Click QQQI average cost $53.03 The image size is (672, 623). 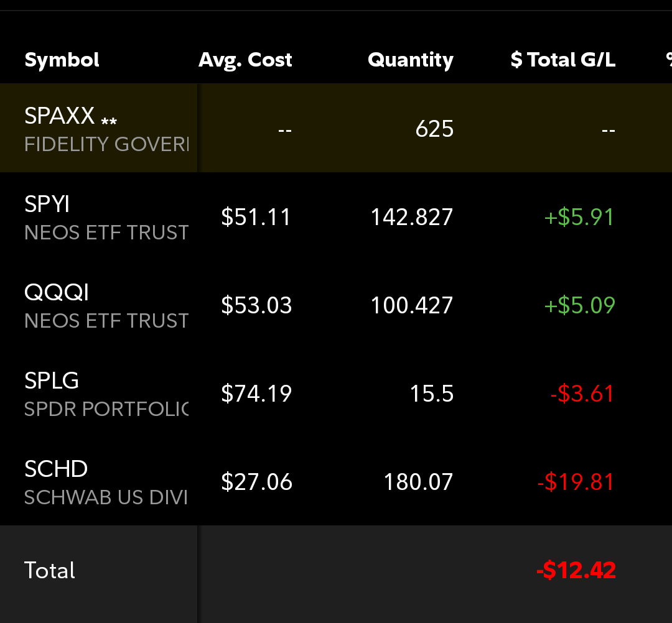pyautogui.click(x=256, y=305)
